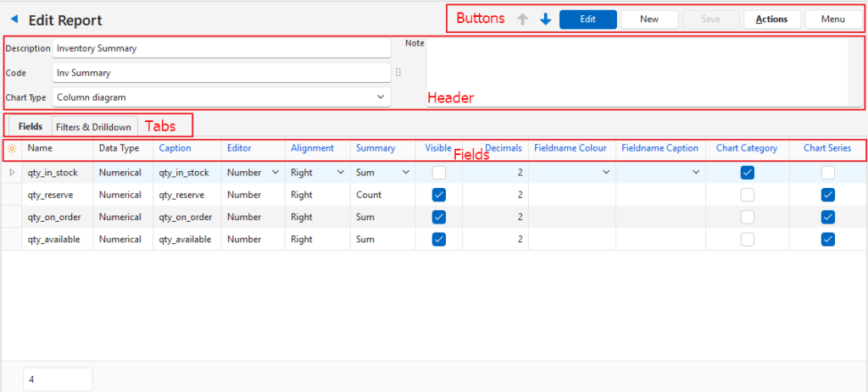Switch to the Fields tab
868x392 pixels.
31,127
